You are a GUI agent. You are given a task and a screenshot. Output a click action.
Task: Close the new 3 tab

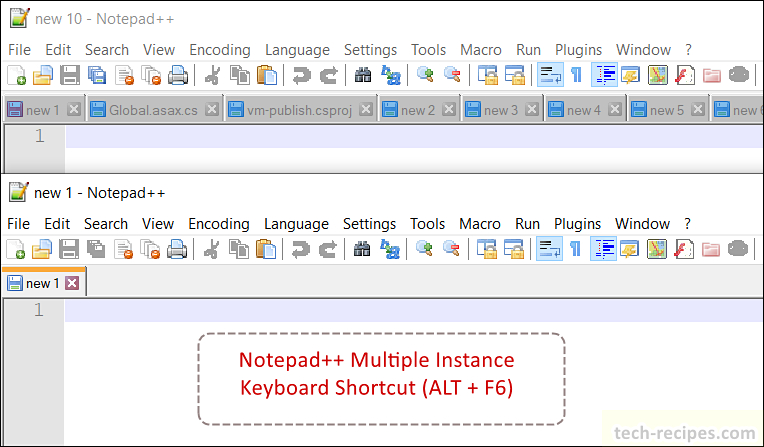532,109
